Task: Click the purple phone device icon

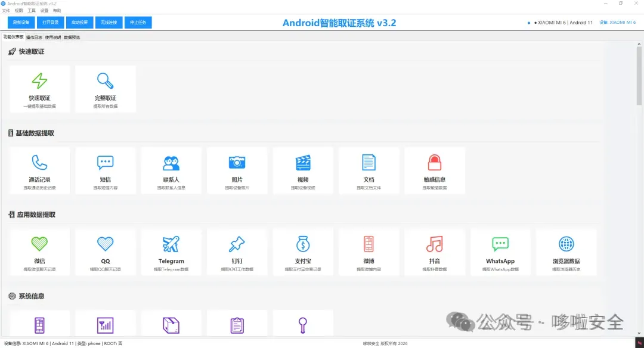Action: coord(39,325)
